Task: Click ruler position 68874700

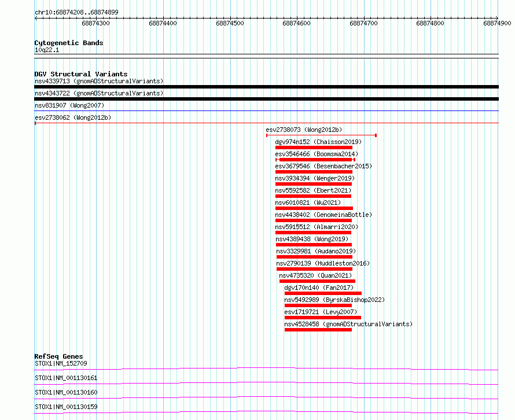Action: tap(363, 23)
